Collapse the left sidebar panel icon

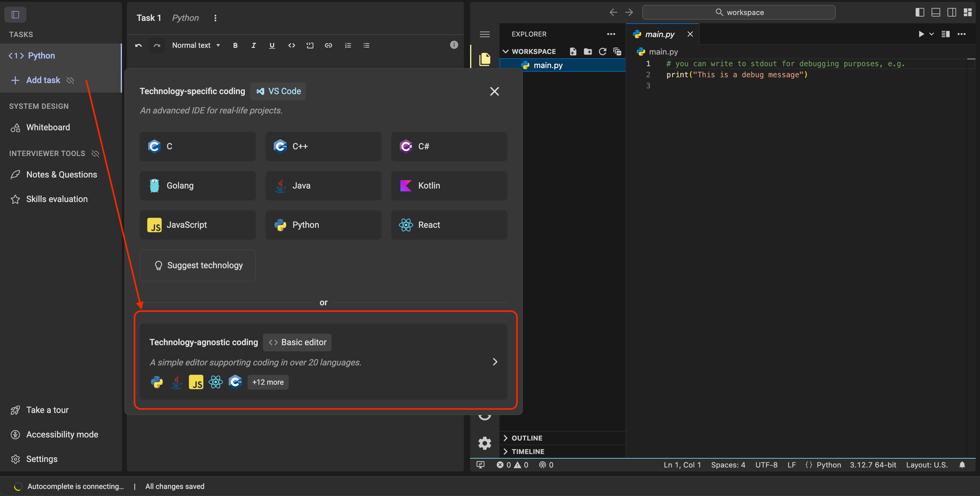pos(15,14)
